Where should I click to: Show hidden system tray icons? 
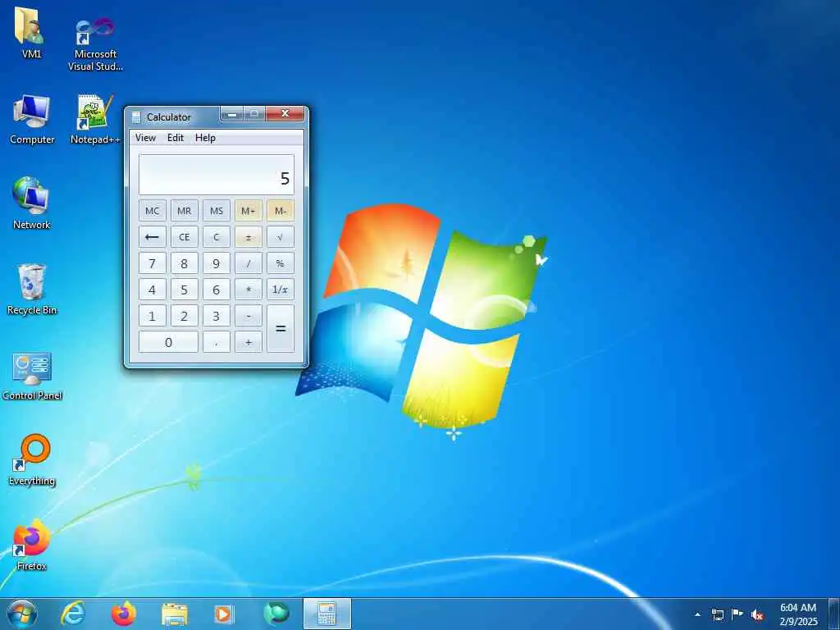[x=697, y=614]
